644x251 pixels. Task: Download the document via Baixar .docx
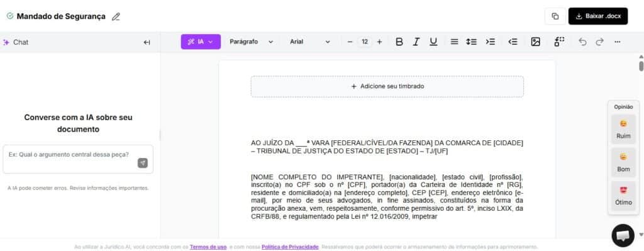598,16
